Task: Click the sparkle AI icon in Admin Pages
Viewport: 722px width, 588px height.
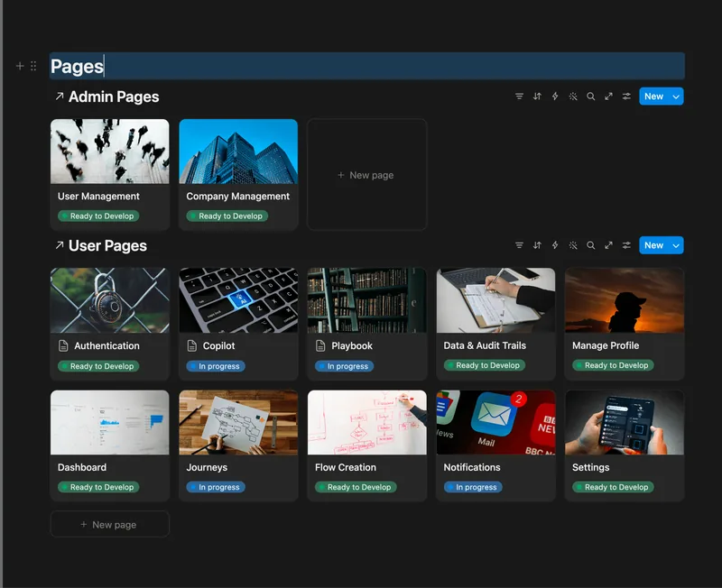Action: [573, 96]
